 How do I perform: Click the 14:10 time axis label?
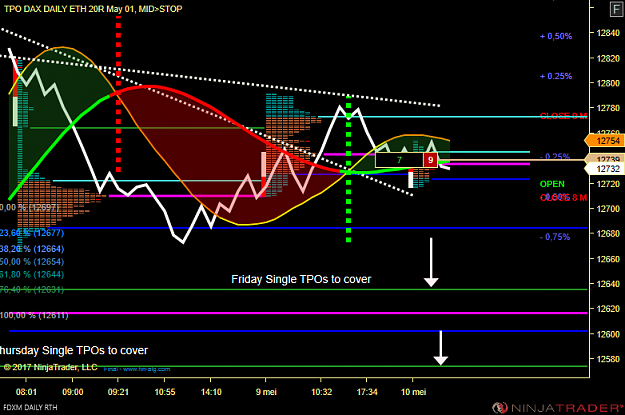(x=211, y=392)
